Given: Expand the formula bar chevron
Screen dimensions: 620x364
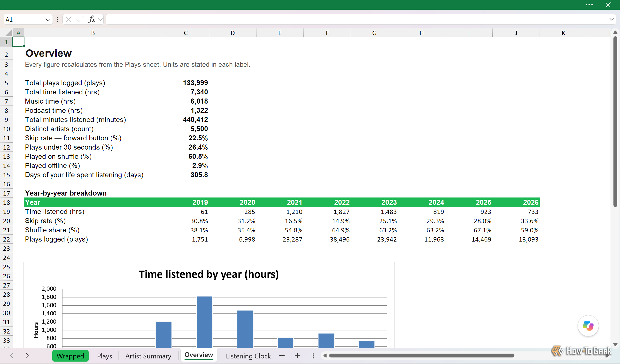Looking at the screenshot, I should [x=611, y=19].
